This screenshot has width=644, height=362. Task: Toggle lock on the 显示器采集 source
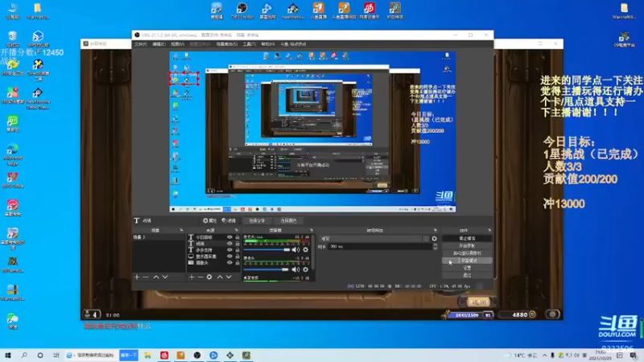(237, 256)
